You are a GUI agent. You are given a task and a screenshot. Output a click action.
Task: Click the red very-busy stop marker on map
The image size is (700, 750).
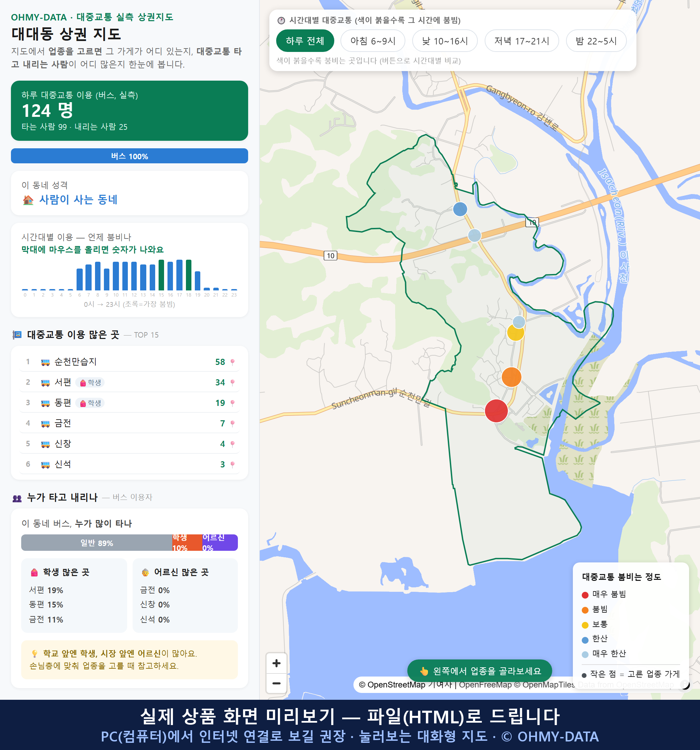tap(496, 411)
